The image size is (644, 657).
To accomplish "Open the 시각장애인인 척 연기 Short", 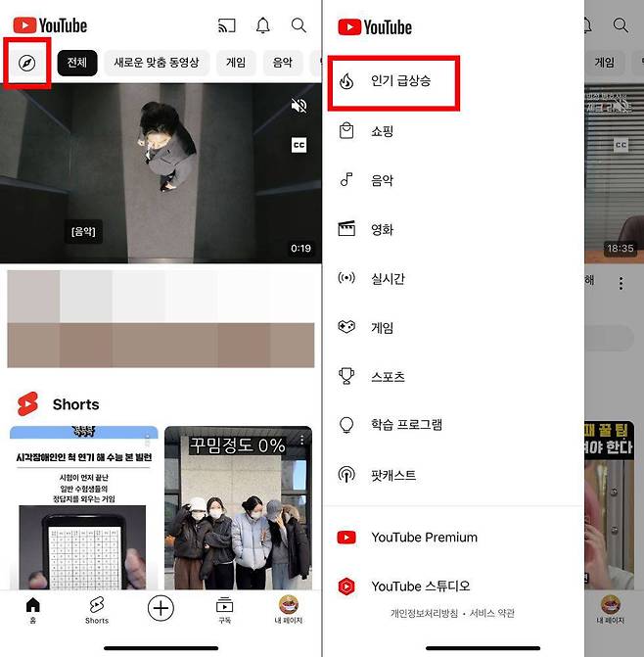I will click(84, 508).
